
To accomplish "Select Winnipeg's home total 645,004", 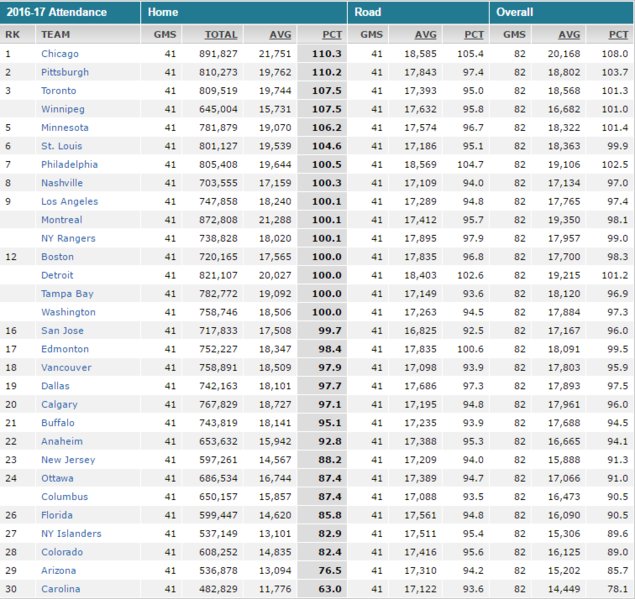I will coord(218,109).
